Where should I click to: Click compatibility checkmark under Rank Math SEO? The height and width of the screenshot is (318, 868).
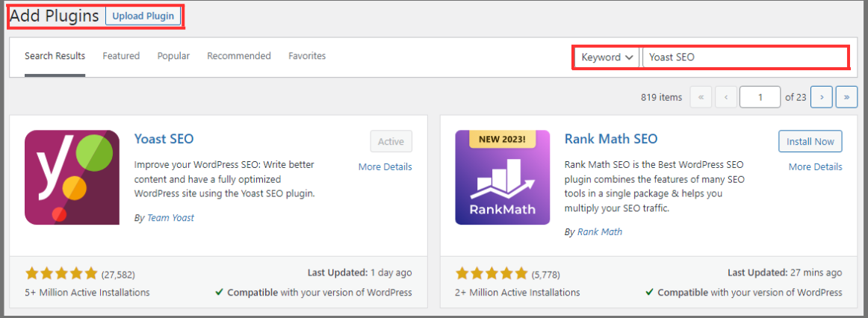650,293
